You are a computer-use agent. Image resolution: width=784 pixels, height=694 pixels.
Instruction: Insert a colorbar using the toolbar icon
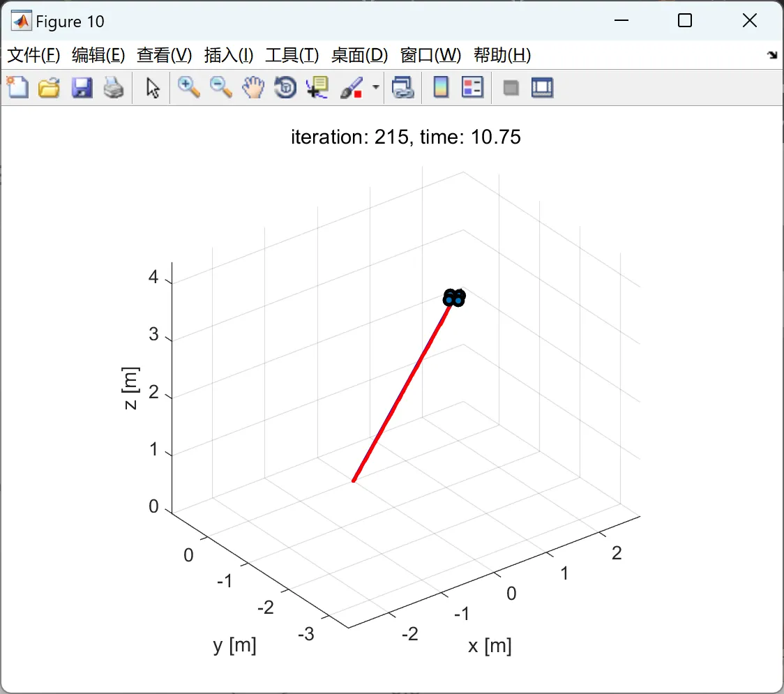[441, 87]
